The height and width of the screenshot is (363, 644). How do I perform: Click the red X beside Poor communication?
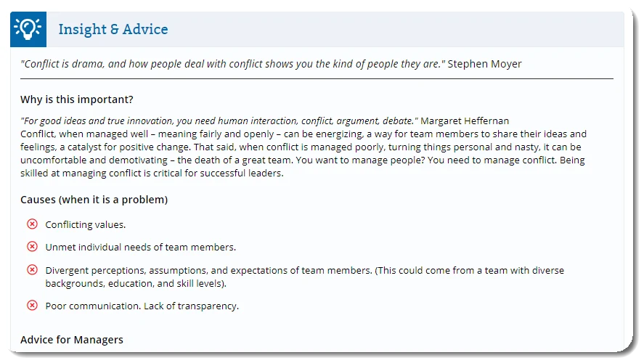click(x=32, y=306)
